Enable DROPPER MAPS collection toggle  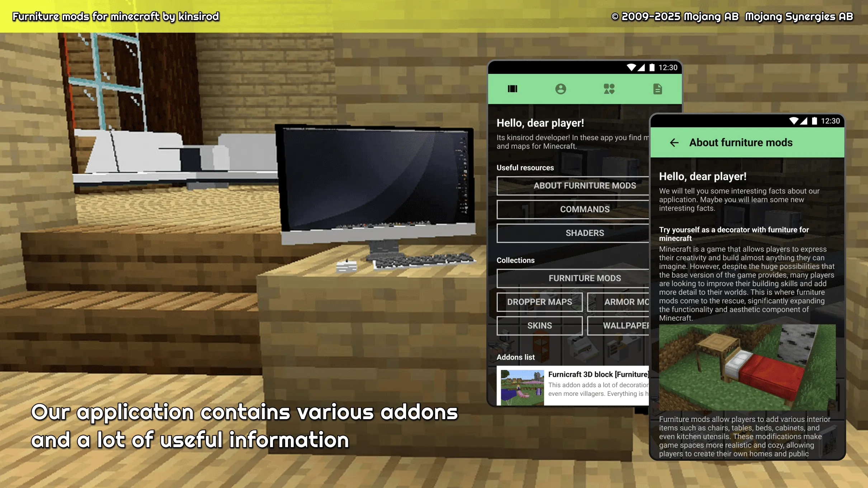[x=539, y=302]
